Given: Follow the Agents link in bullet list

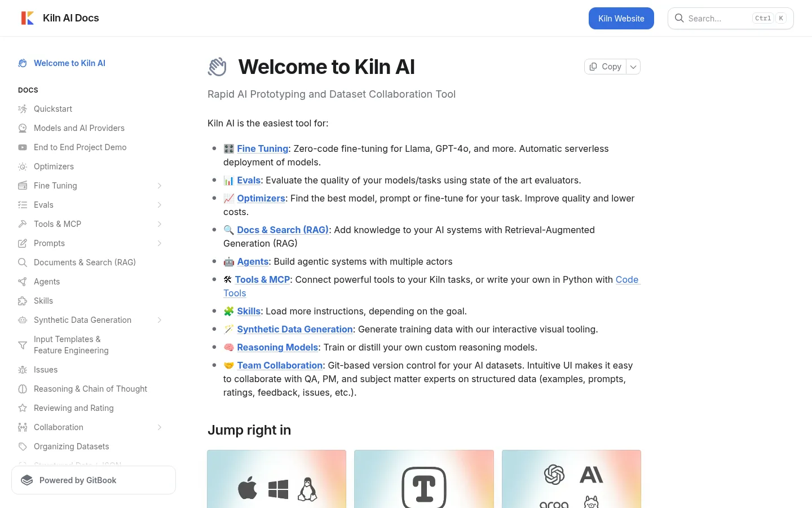Looking at the screenshot, I should [253, 261].
